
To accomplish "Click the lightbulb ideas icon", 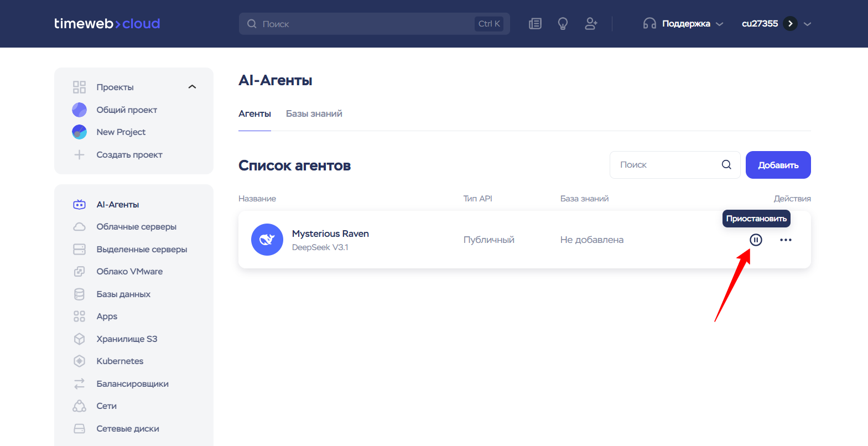I will (x=563, y=24).
